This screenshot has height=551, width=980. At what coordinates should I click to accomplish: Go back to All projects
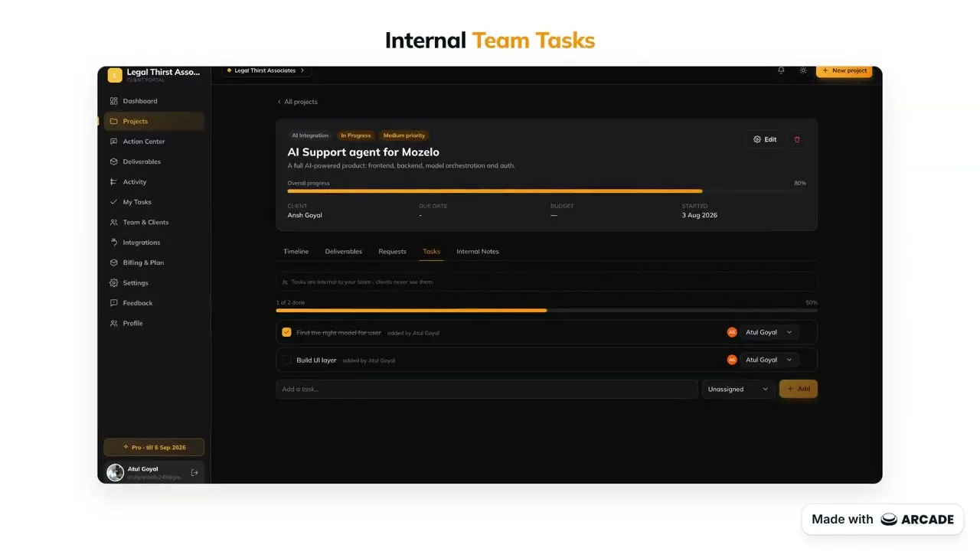coord(297,102)
